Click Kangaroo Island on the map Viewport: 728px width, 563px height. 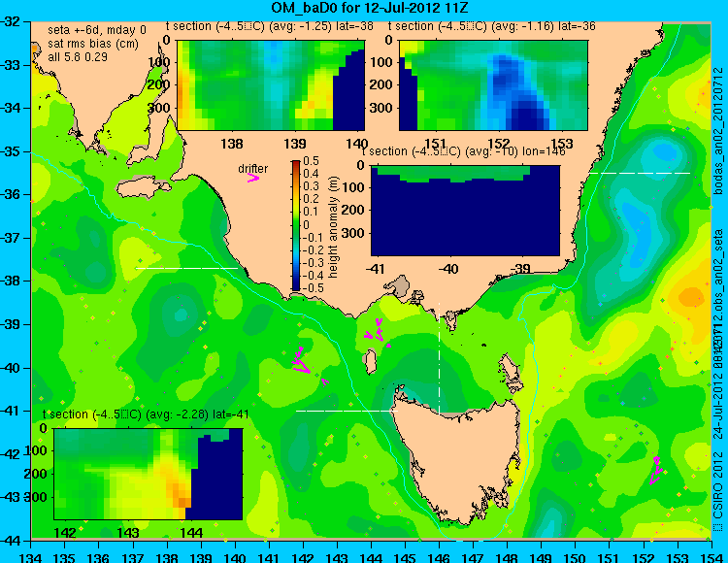[143, 187]
